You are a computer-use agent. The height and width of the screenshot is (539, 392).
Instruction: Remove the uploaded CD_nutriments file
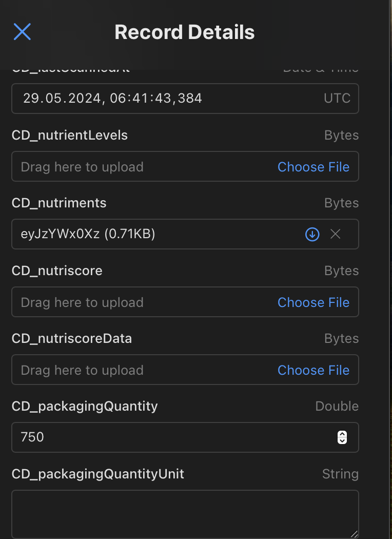336,235
